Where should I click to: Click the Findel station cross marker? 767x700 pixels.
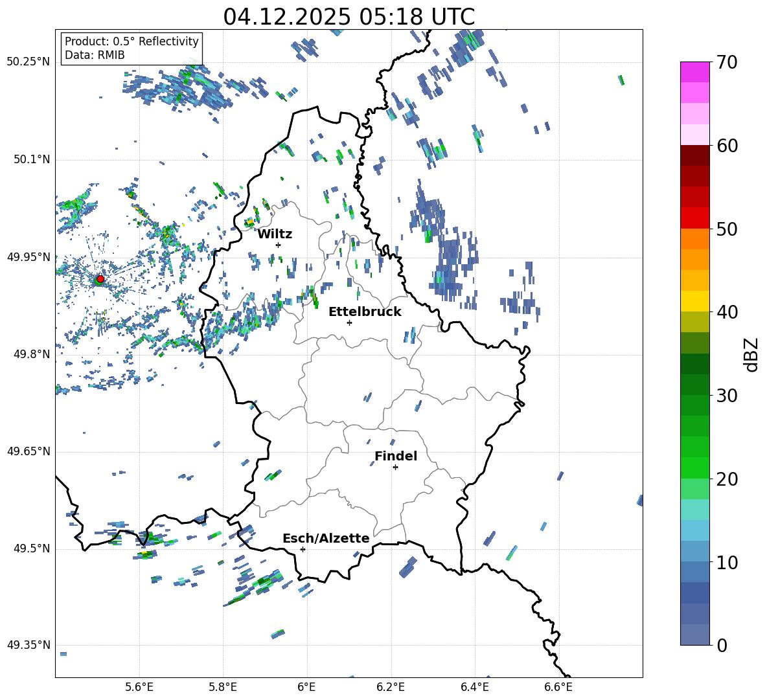[x=395, y=467]
